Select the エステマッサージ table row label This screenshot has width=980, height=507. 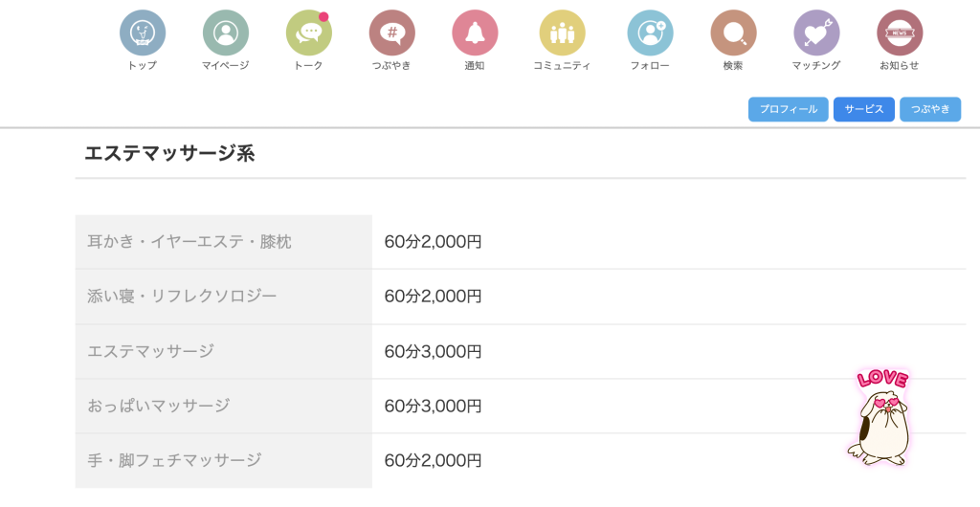(x=150, y=351)
